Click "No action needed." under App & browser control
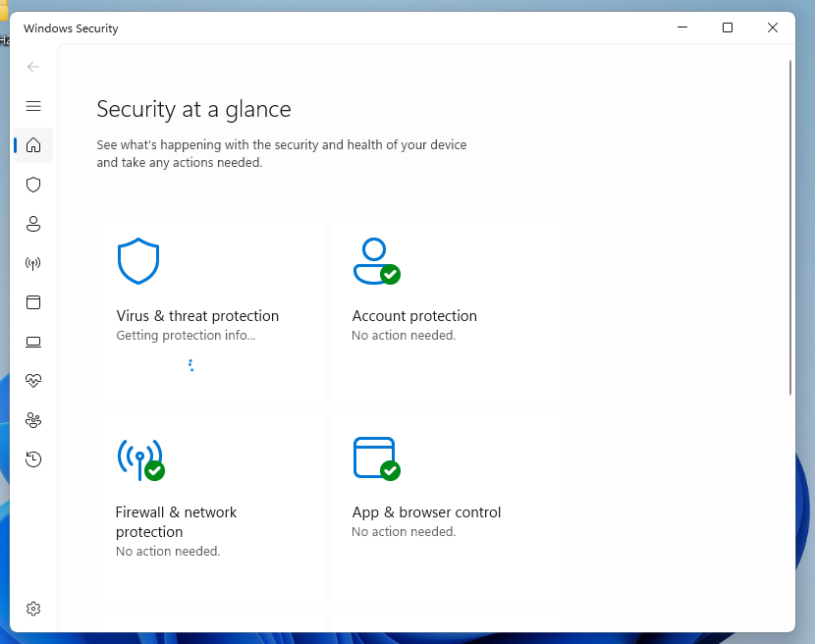This screenshot has width=815, height=644. tap(404, 532)
